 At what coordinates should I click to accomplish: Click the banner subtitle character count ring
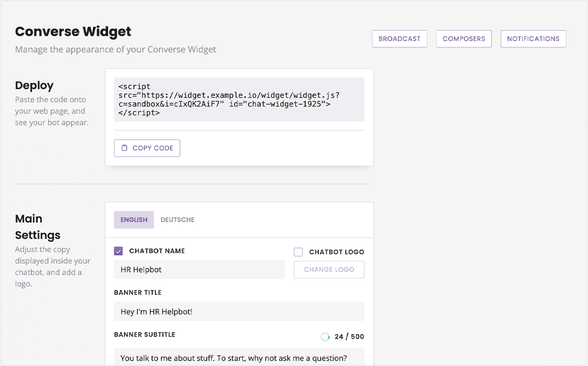[x=325, y=337]
